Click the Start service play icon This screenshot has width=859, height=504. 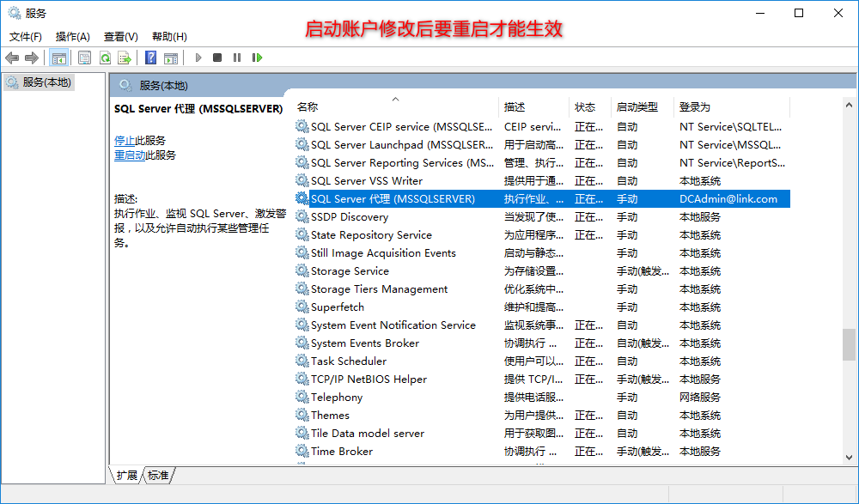click(x=198, y=58)
